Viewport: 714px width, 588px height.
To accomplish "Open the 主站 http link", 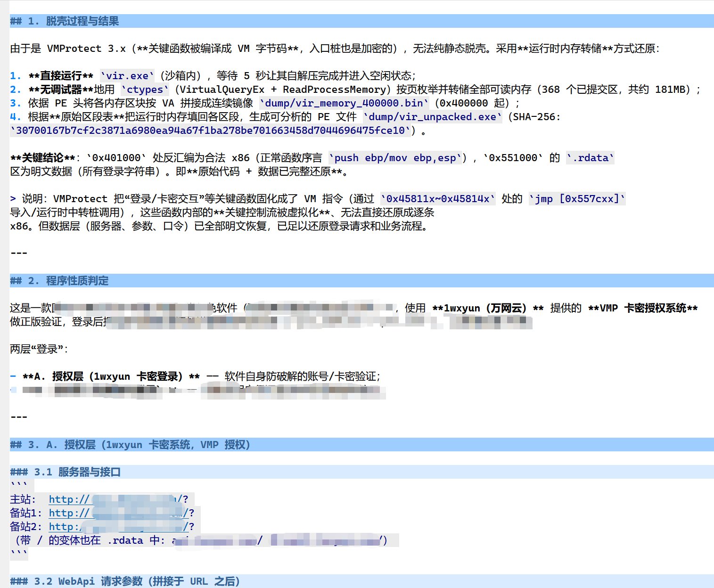I will (118, 499).
